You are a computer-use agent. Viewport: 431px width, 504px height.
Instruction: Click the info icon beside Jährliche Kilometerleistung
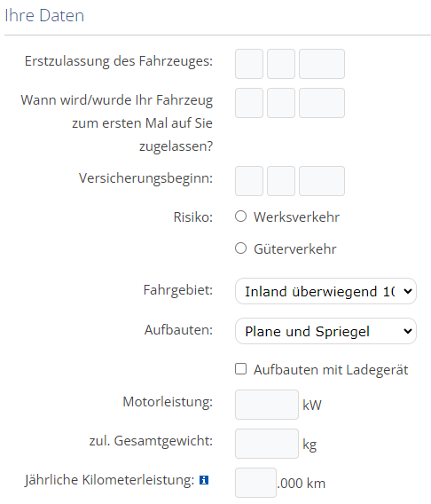(204, 480)
